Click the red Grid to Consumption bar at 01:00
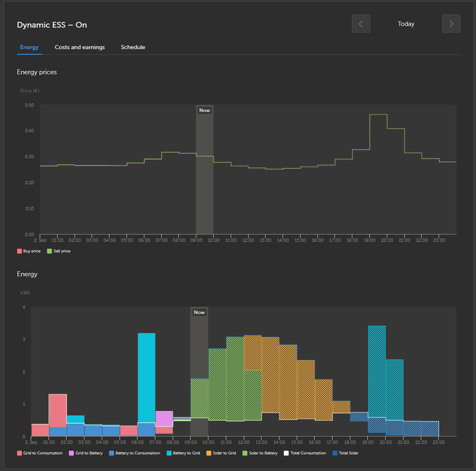476x471 pixels. [58, 411]
